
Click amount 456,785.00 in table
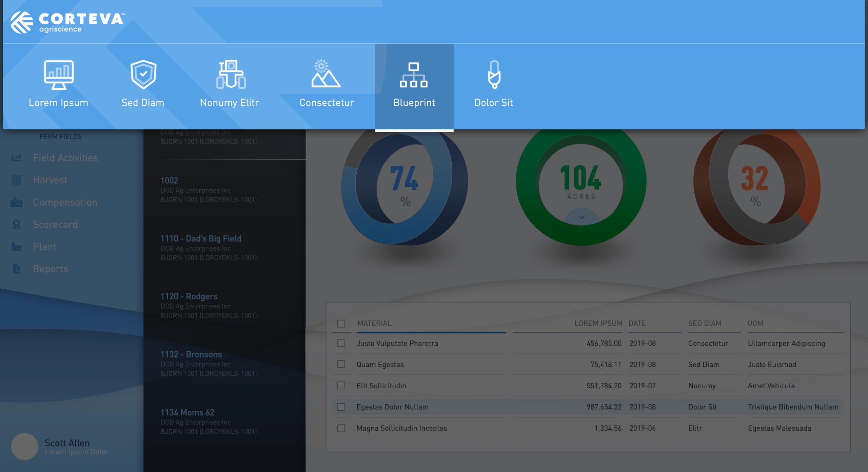click(604, 343)
